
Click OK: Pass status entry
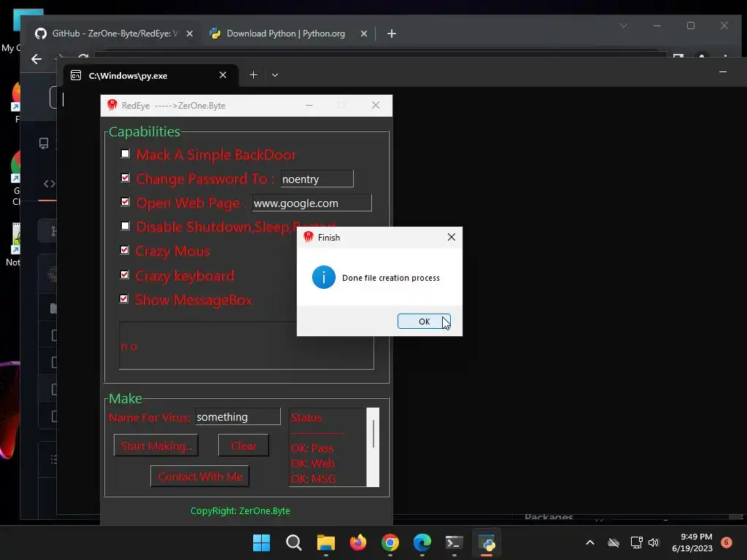coord(312,448)
